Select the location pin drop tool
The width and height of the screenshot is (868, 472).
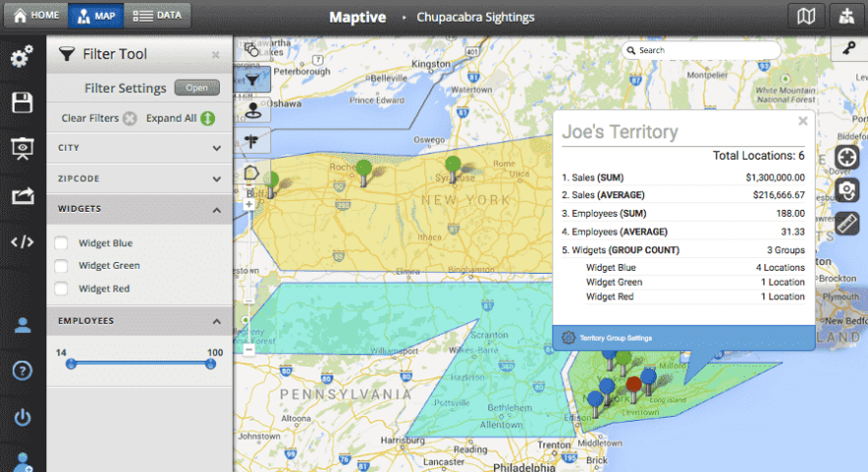pos(253,110)
